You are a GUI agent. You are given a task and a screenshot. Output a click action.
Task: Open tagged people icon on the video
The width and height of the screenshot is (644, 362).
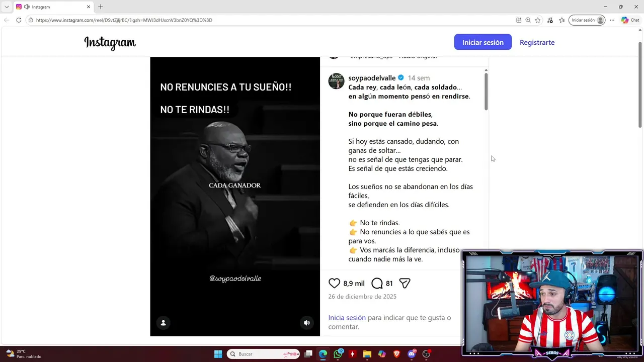click(163, 323)
